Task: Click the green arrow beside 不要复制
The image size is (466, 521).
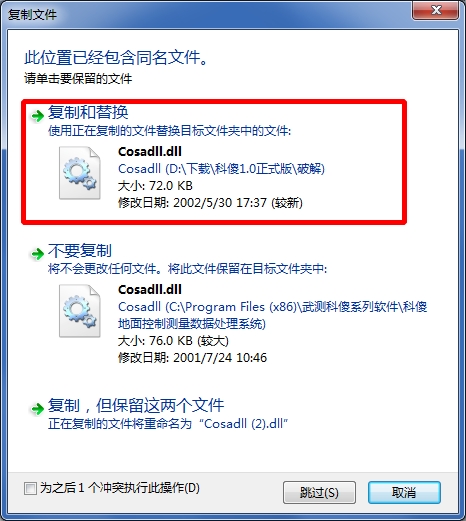Action: [37, 254]
